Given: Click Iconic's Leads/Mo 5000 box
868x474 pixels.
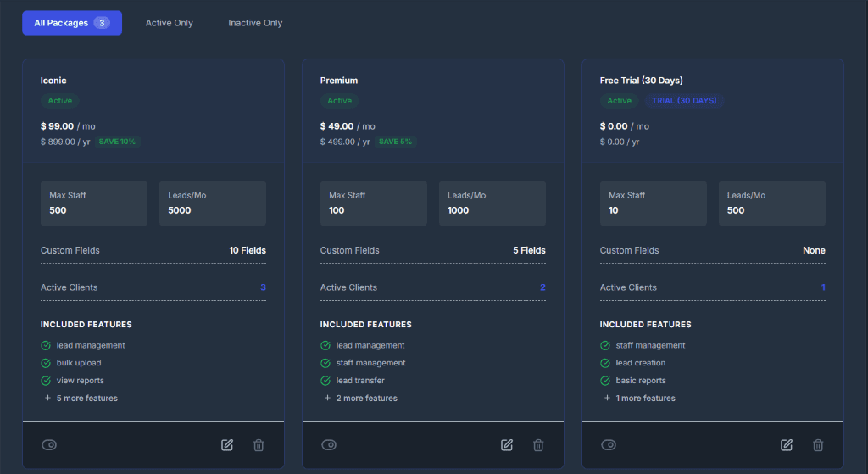Looking at the screenshot, I should (x=213, y=204).
